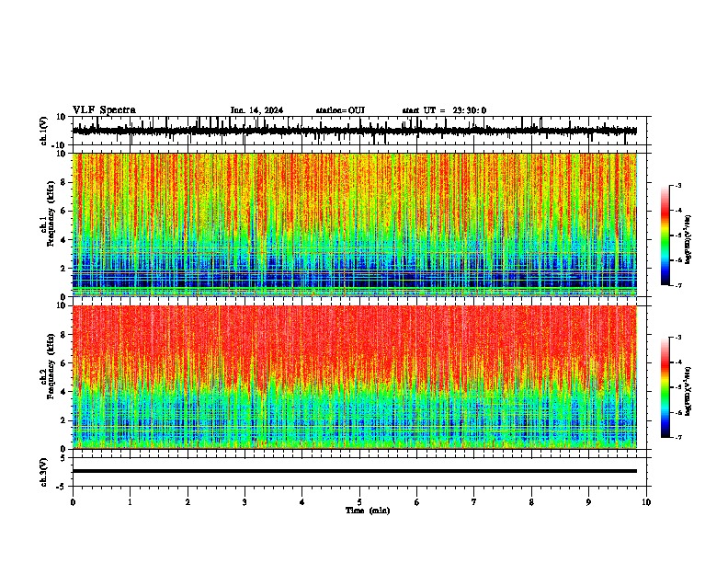Click inside the ch.1 frequency spectrogram

(x=354, y=224)
